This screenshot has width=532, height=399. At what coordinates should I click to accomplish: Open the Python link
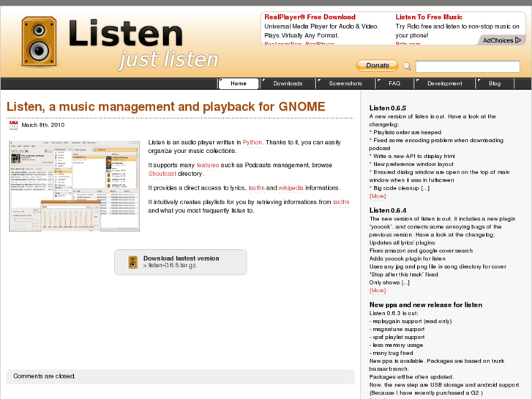pos(252,142)
